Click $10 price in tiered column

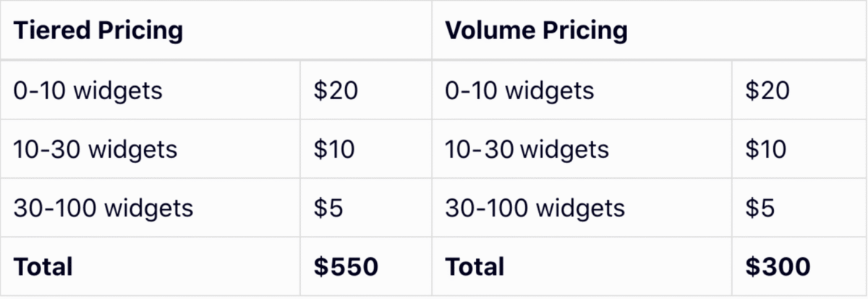coord(334,149)
